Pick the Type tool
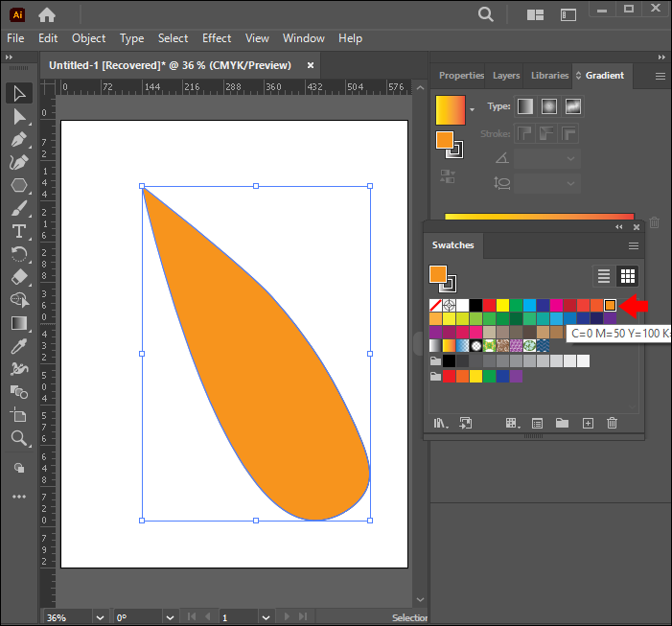This screenshot has width=672, height=626. point(19,231)
